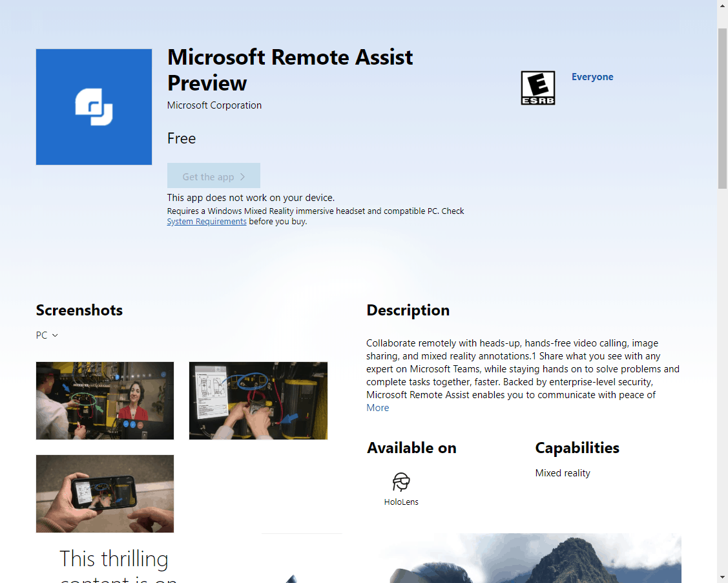The height and width of the screenshot is (583, 728).
Task: Click the ESRB "E" rating icon
Action: point(538,87)
